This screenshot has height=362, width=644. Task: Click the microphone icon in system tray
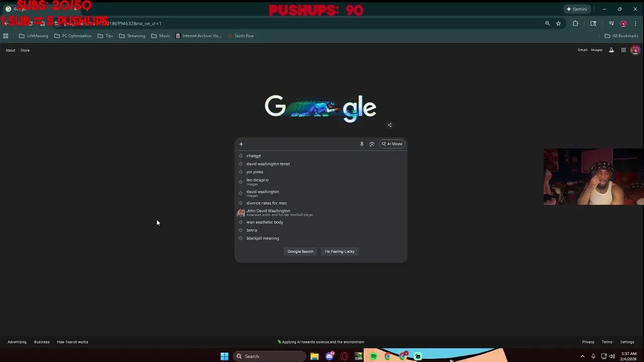pos(593,356)
